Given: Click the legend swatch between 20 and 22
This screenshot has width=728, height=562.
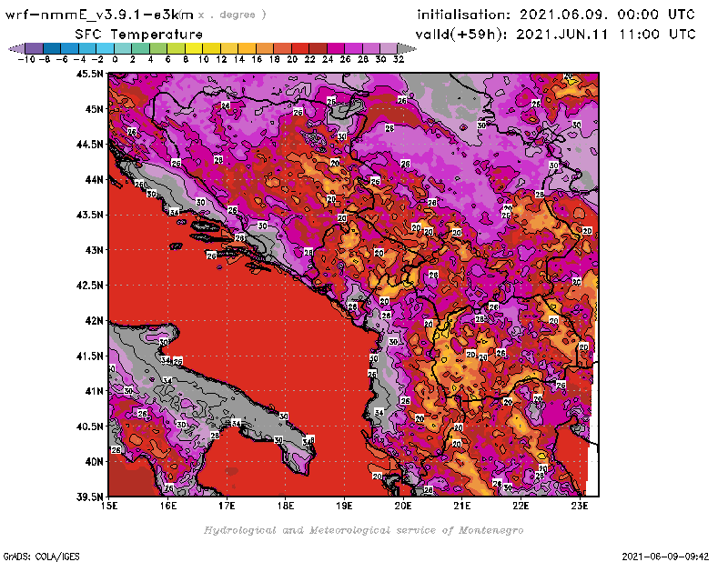Looking at the screenshot, I should [300, 48].
